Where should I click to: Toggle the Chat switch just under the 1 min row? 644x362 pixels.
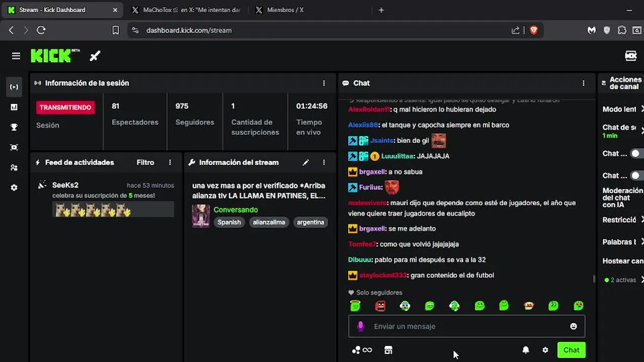[x=637, y=153]
